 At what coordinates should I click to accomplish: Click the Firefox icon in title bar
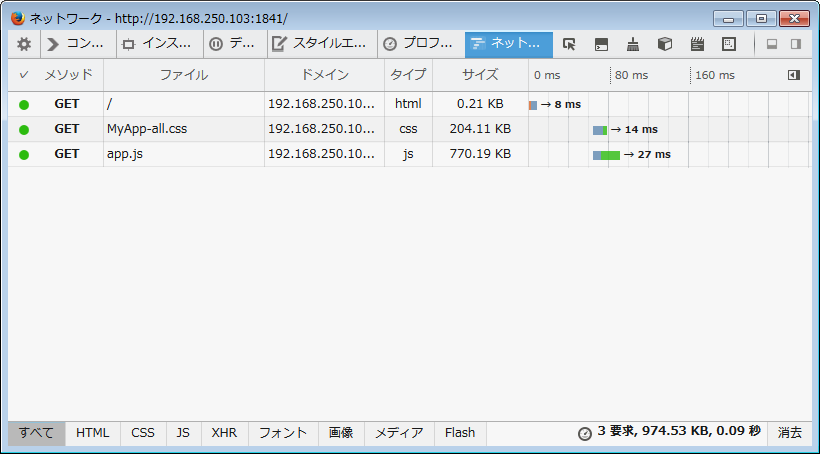(18, 18)
